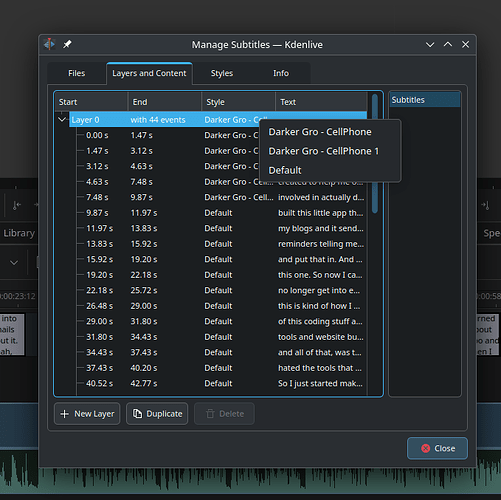Viewport: 501px width, 500px height.
Task: Click the Style column header
Action: coord(238,102)
